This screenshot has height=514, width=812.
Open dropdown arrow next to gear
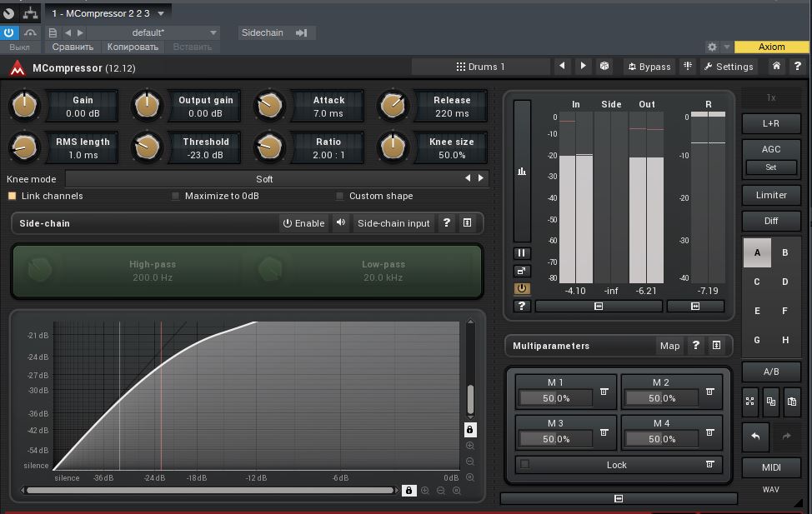coord(727,47)
